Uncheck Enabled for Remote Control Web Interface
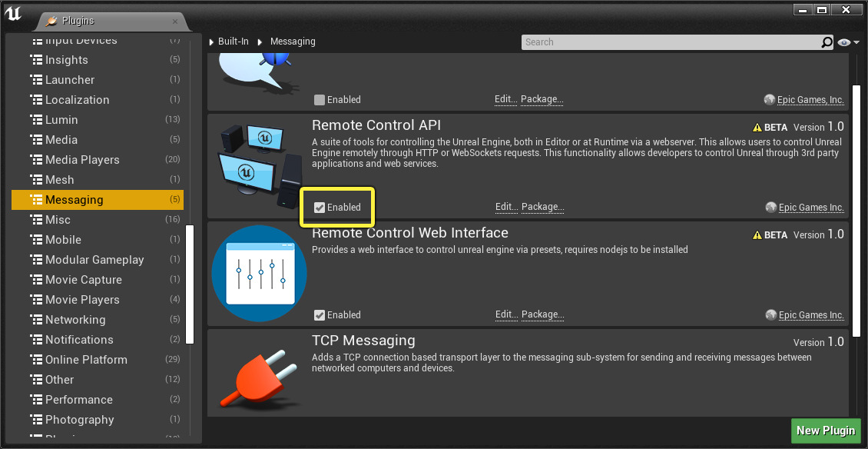The image size is (868, 449). [x=320, y=315]
